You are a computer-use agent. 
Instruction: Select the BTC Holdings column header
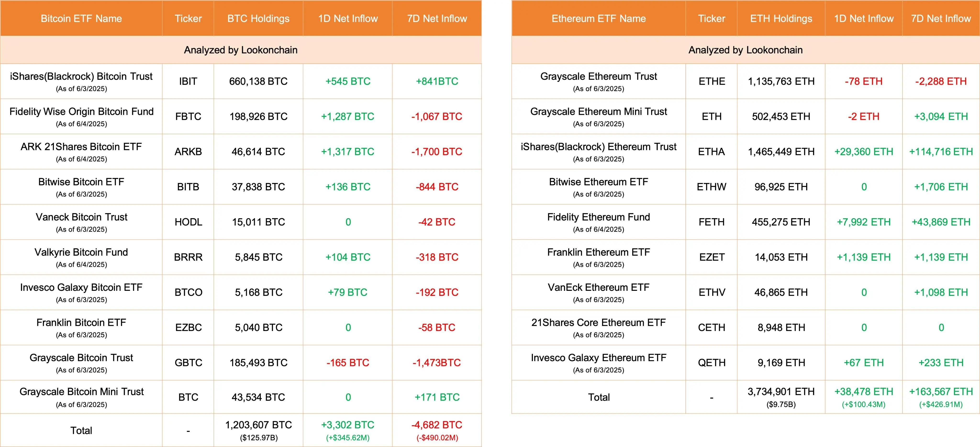click(258, 19)
